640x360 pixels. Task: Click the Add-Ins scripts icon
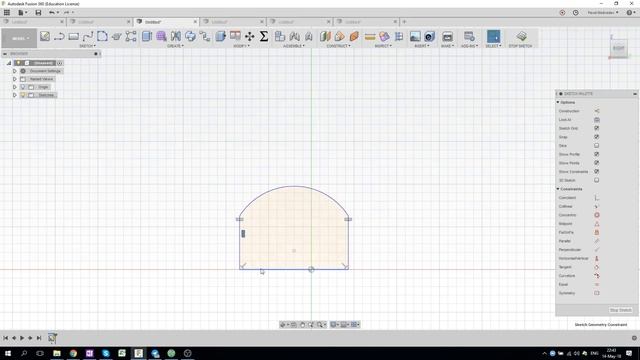[x=469, y=36]
